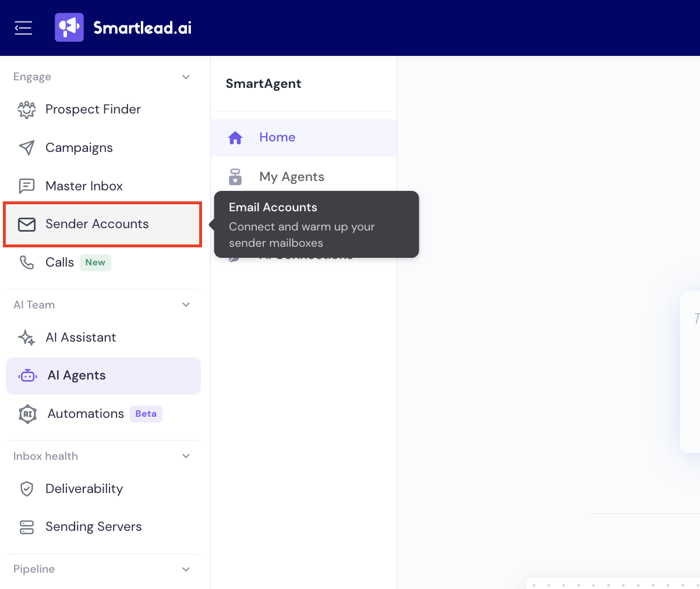Select the AI Agents menu item
The image size is (700, 589).
[103, 376]
